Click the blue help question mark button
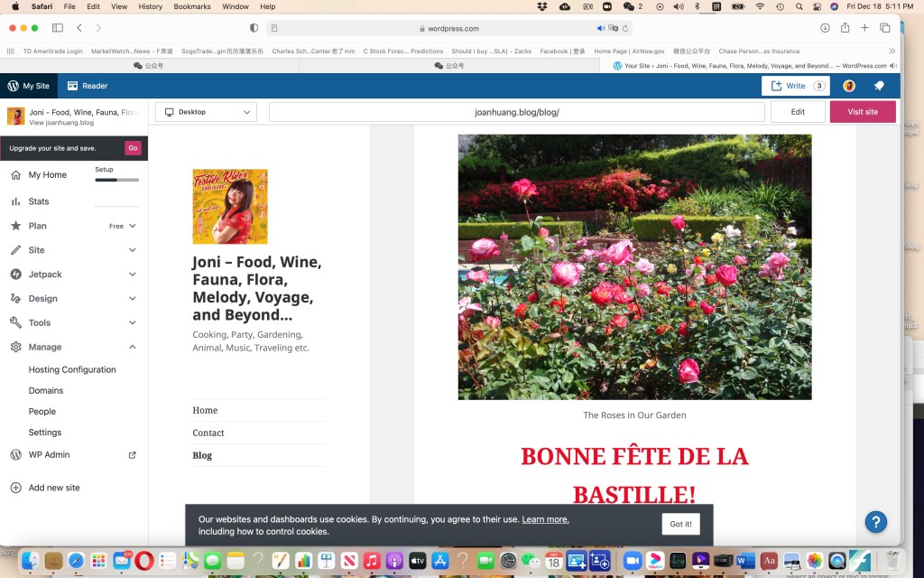Viewport: 924px width, 578px height. point(875,521)
